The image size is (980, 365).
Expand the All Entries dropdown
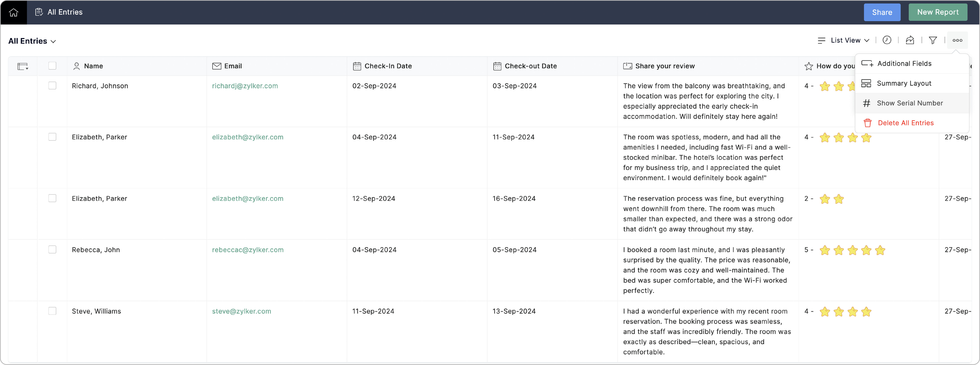pos(32,41)
